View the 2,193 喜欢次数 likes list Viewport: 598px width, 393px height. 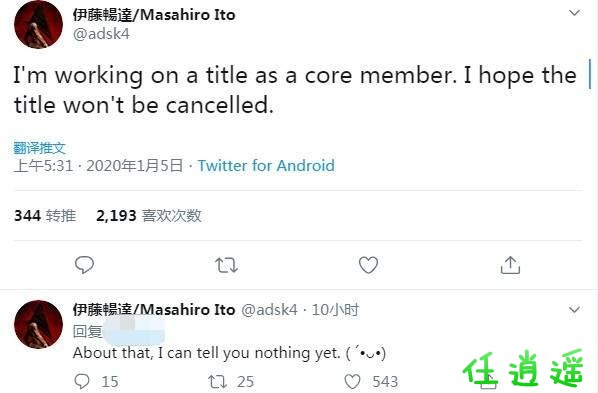149,216
